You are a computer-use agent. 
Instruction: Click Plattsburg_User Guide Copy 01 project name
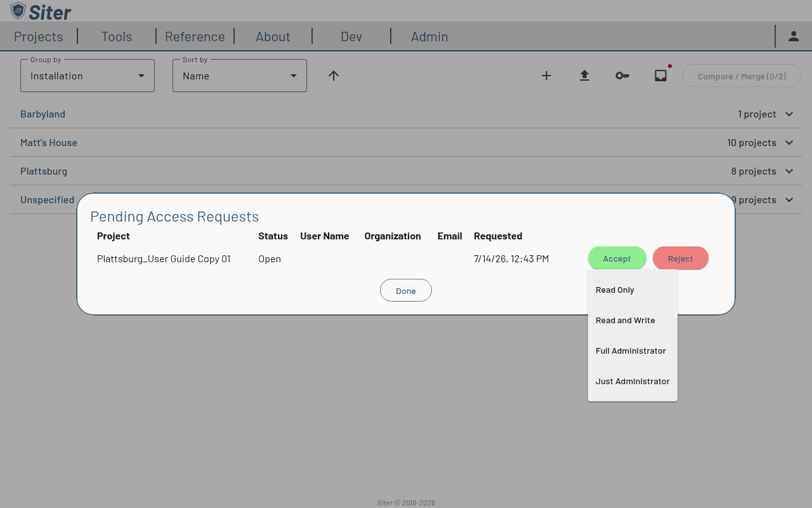point(164,259)
